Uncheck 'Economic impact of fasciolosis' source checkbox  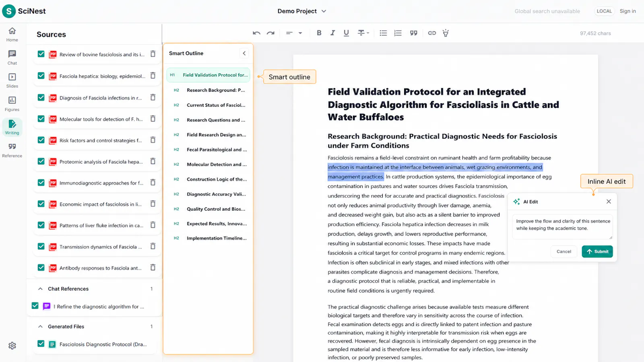[x=41, y=204]
